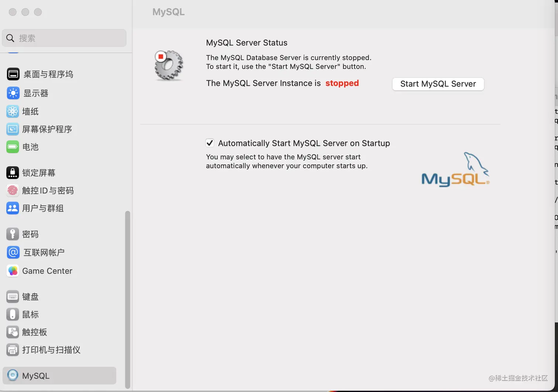Open Keyboard settings icon (键盘)
The width and height of the screenshot is (558, 392).
click(x=13, y=296)
